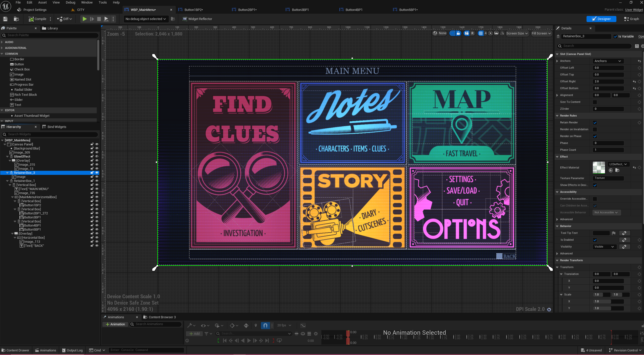Click the Effect Material thumbnail
This screenshot has height=355, width=644.
(x=599, y=167)
